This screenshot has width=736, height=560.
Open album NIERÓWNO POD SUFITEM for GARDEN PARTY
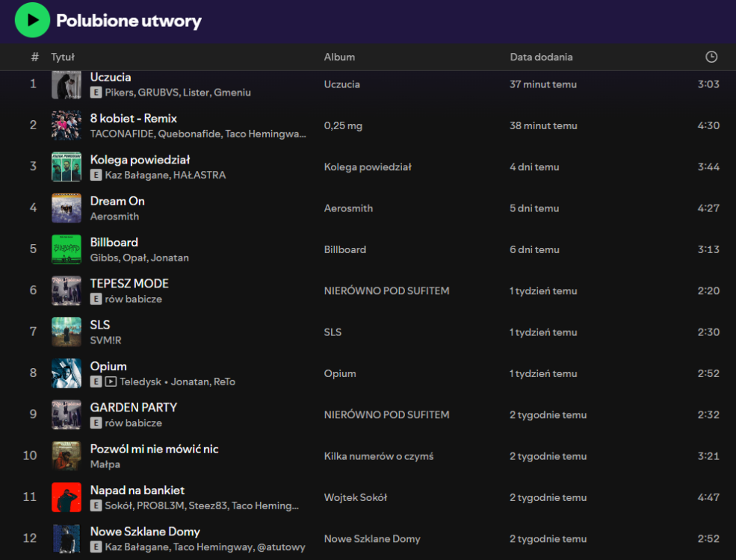click(x=386, y=414)
